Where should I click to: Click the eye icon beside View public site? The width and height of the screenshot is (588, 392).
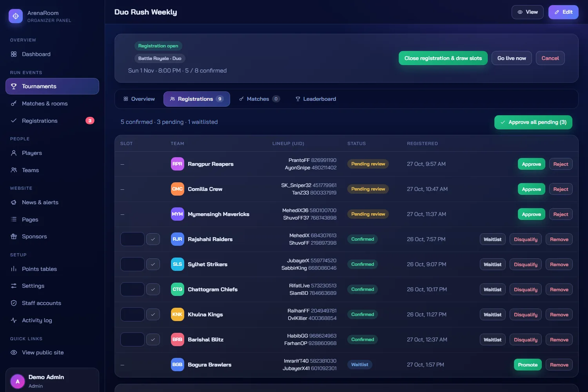coord(14,352)
